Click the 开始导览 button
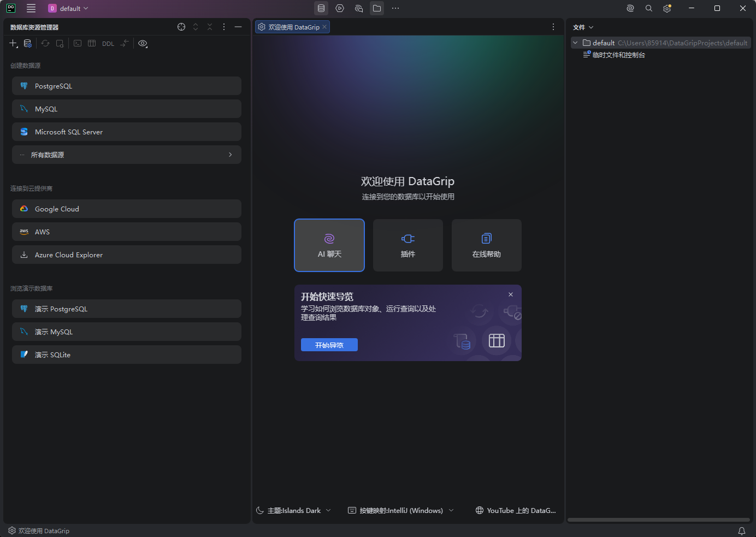The image size is (756, 537). [329, 345]
